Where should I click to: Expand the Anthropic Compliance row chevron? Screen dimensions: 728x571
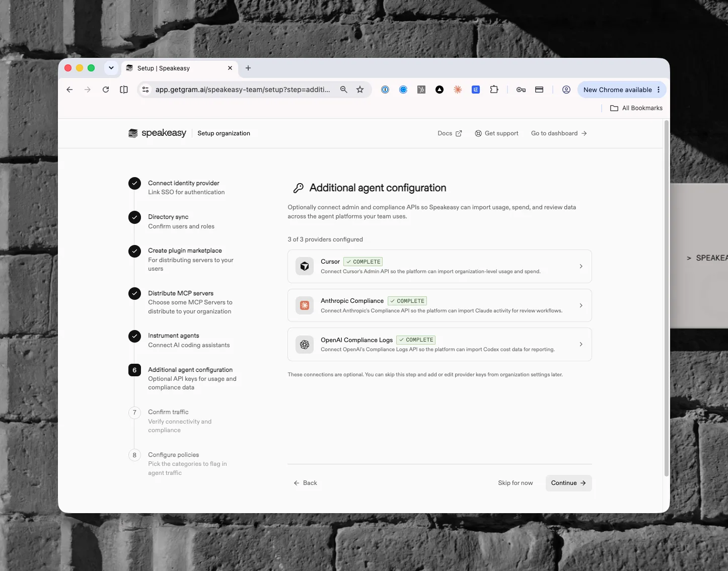coord(581,305)
